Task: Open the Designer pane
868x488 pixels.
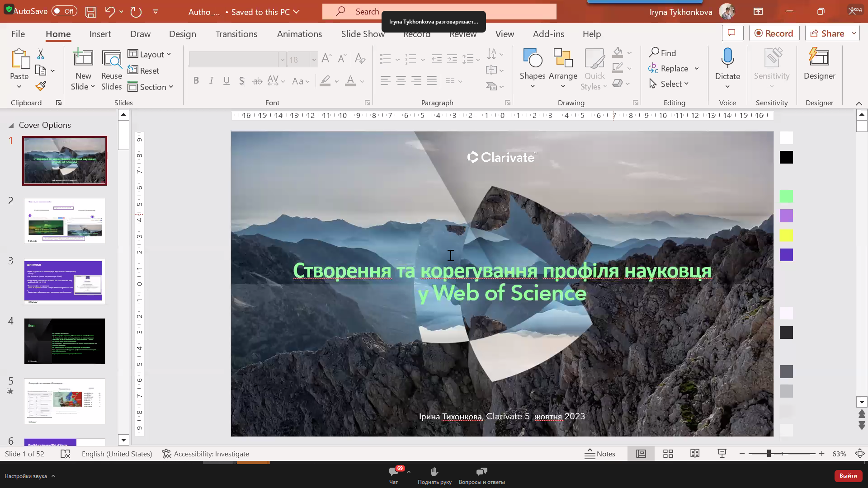Action: (819, 64)
